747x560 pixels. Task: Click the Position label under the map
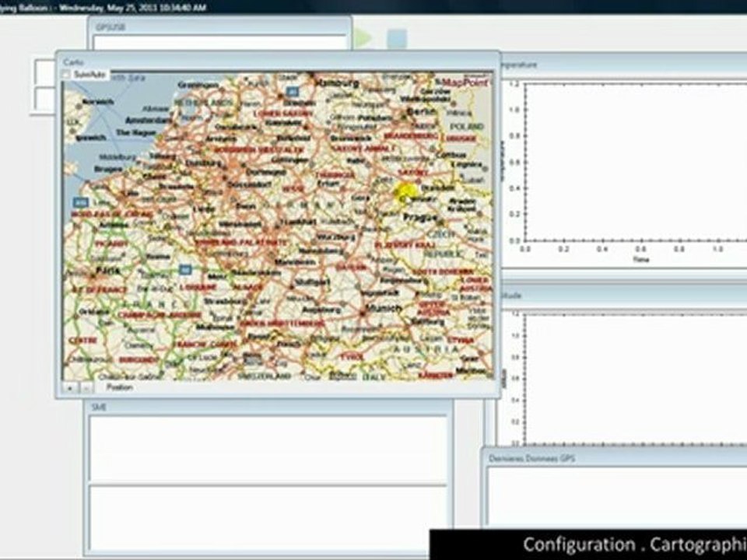120,387
